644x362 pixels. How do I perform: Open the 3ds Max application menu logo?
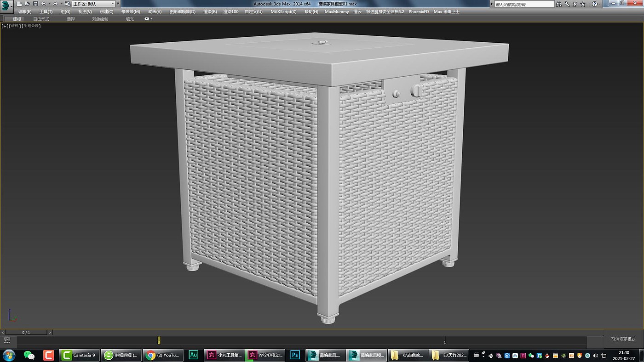(5, 6)
